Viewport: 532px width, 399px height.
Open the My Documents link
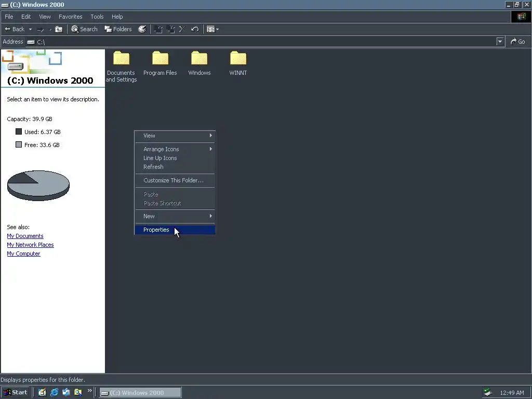tap(25, 236)
